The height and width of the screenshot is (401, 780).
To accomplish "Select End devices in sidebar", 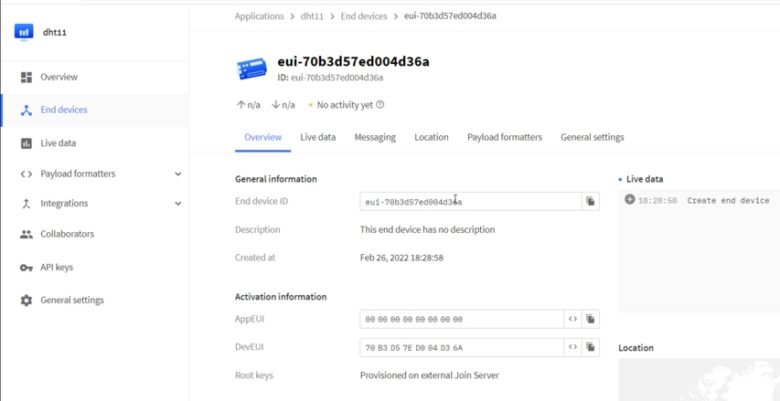I will 64,110.
